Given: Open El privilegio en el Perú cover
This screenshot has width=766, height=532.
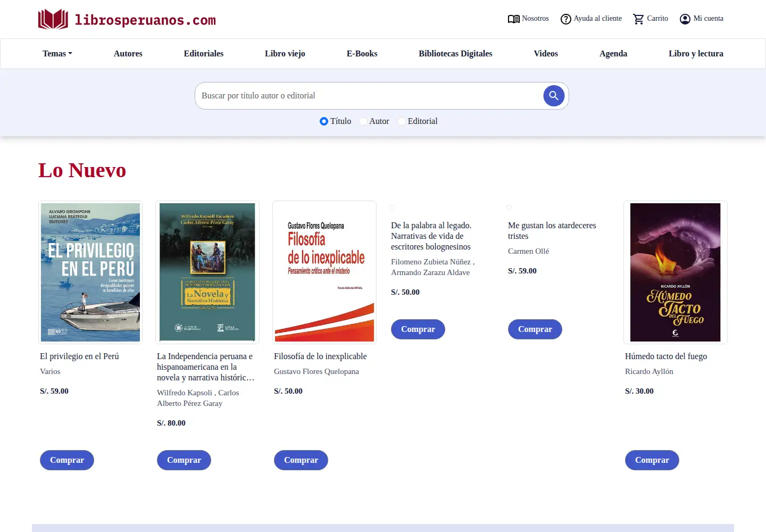Looking at the screenshot, I should tap(90, 272).
